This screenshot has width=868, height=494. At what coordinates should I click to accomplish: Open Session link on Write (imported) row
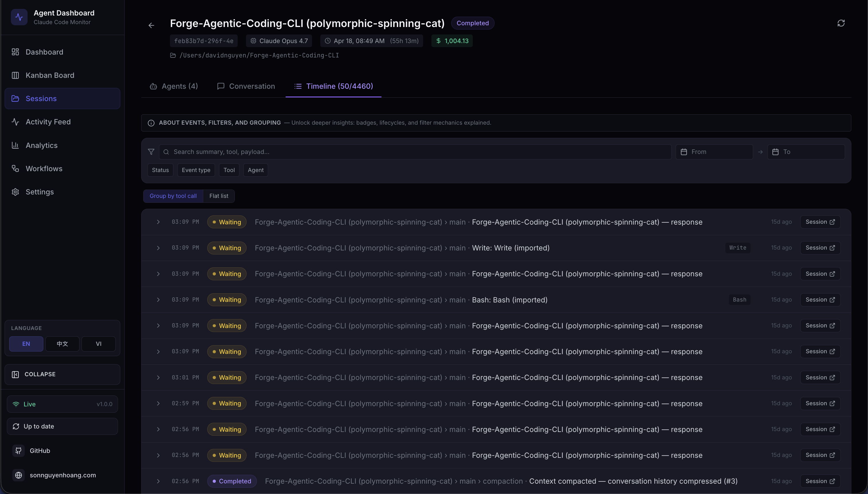(x=820, y=248)
